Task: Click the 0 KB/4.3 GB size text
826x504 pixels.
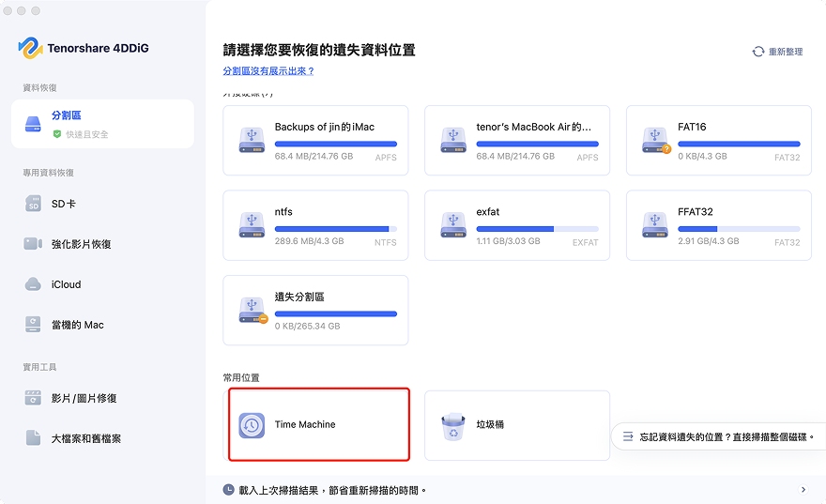Action: [702, 156]
